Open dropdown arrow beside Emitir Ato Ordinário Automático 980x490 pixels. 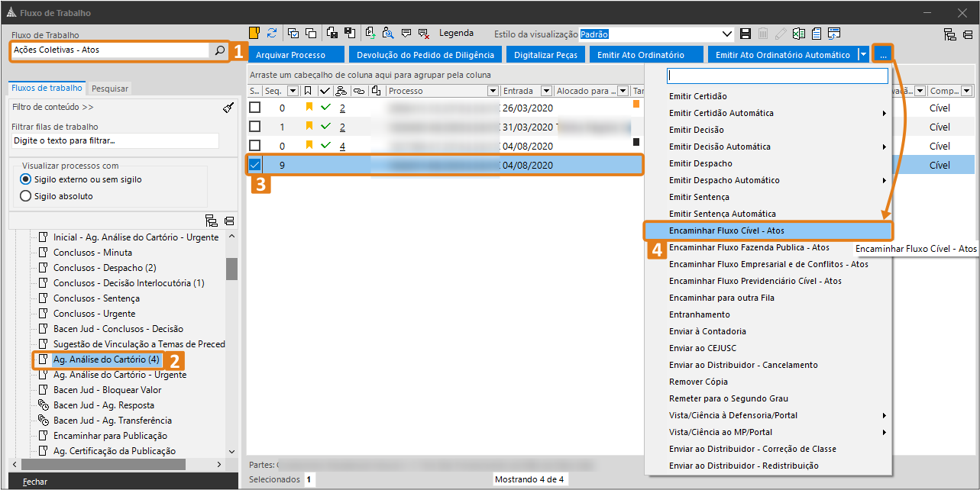pos(863,54)
